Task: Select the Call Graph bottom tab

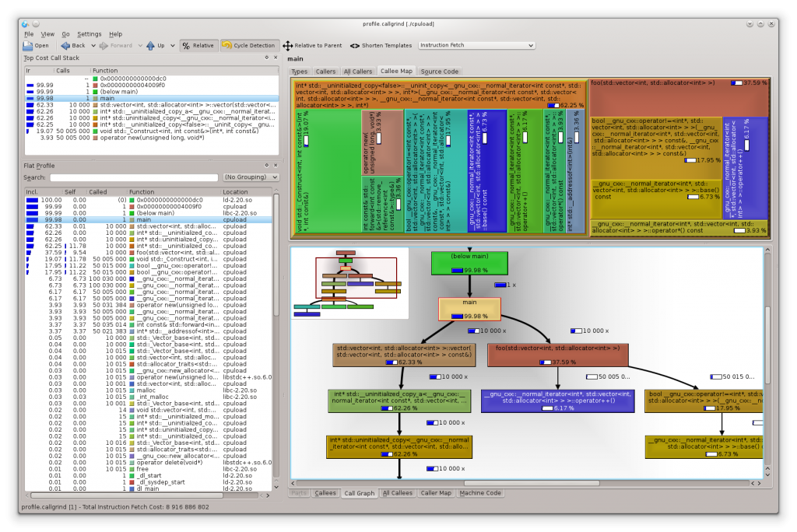Action: coord(360,493)
